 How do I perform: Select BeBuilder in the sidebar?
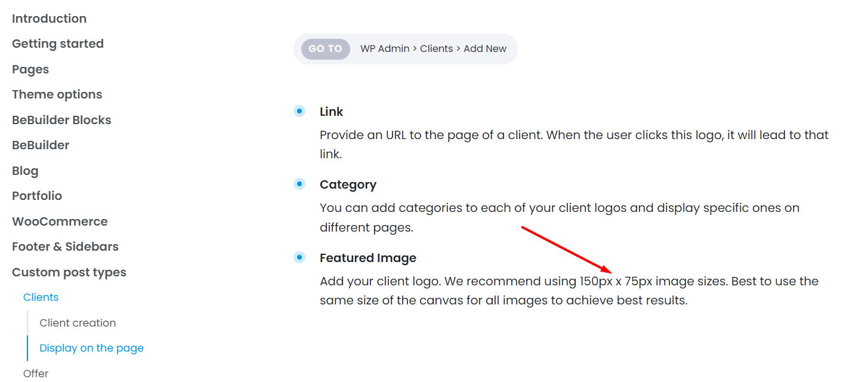41,145
